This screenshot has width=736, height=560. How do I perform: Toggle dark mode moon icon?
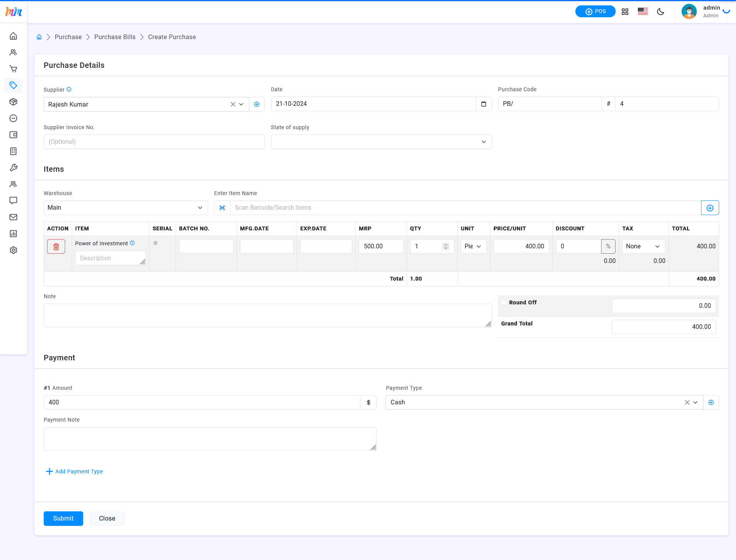(660, 11)
